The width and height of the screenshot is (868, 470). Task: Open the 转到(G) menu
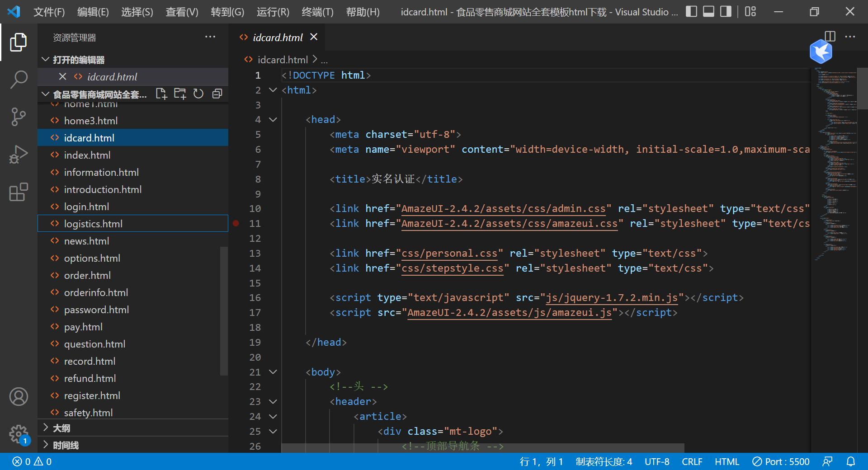[227, 12]
